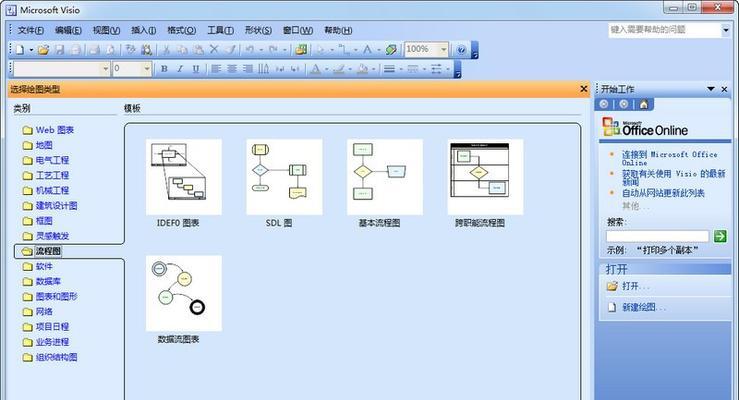Screen dimensions: 739x400
Task: Follow the 自动从网站更新此列表 link
Action: 663,193
